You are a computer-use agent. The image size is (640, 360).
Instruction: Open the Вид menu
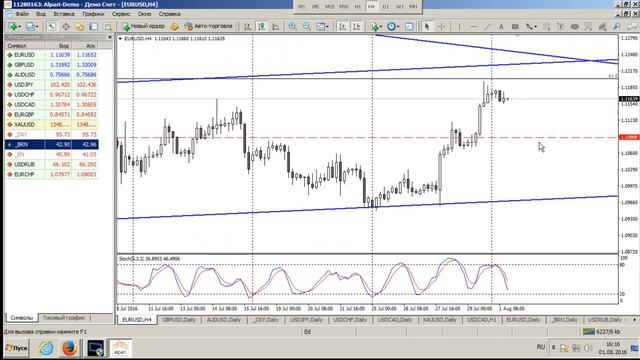click(41, 14)
